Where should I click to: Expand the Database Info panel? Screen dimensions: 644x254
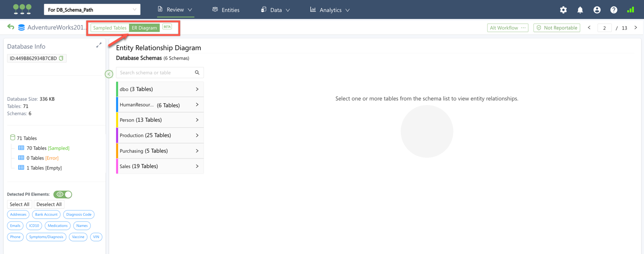click(99, 45)
